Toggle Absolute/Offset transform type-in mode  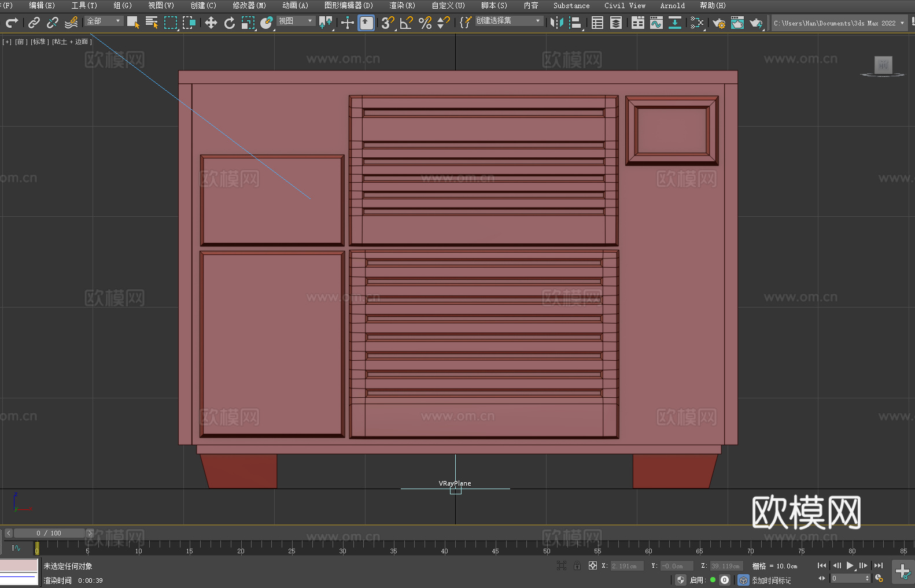pos(593,565)
